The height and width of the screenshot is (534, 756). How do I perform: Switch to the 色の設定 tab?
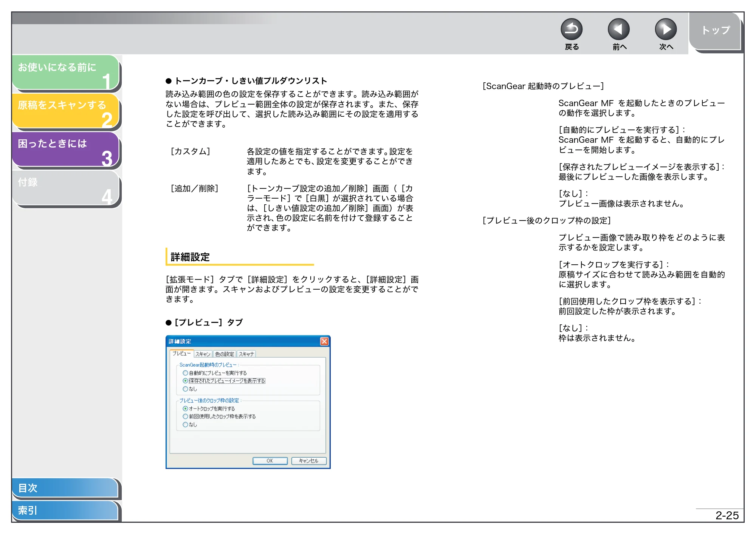(x=225, y=354)
